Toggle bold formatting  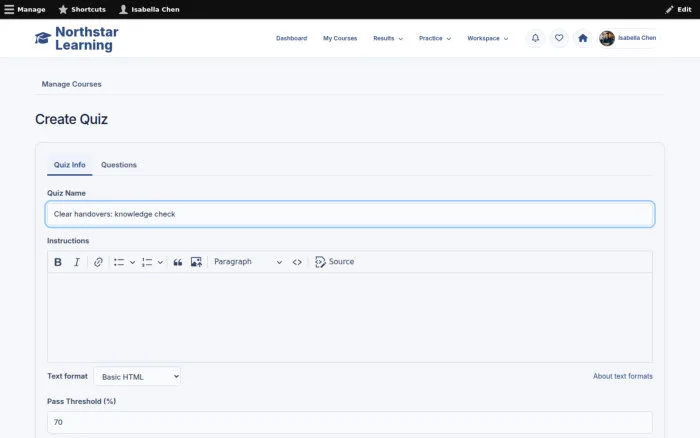(58, 262)
